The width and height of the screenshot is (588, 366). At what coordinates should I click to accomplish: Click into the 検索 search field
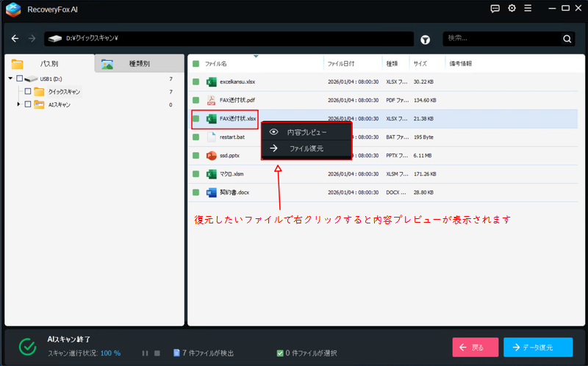[501, 39]
